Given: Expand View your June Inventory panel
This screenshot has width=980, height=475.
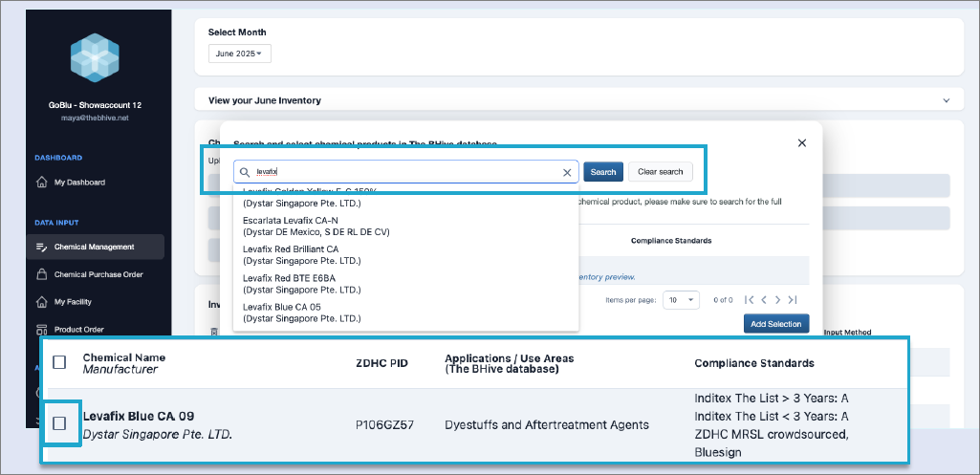Looking at the screenshot, I should click(947, 100).
